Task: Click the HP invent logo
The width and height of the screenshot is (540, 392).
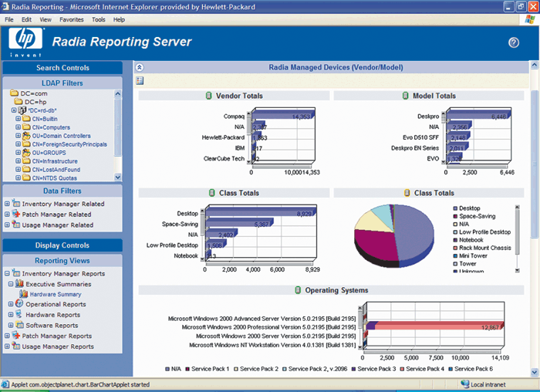Action: pyautogui.click(x=25, y=42)
